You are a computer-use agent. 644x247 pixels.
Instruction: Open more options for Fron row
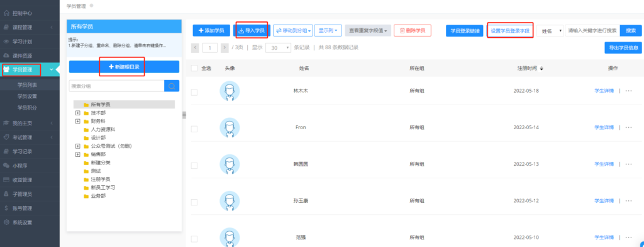point(628,128)
